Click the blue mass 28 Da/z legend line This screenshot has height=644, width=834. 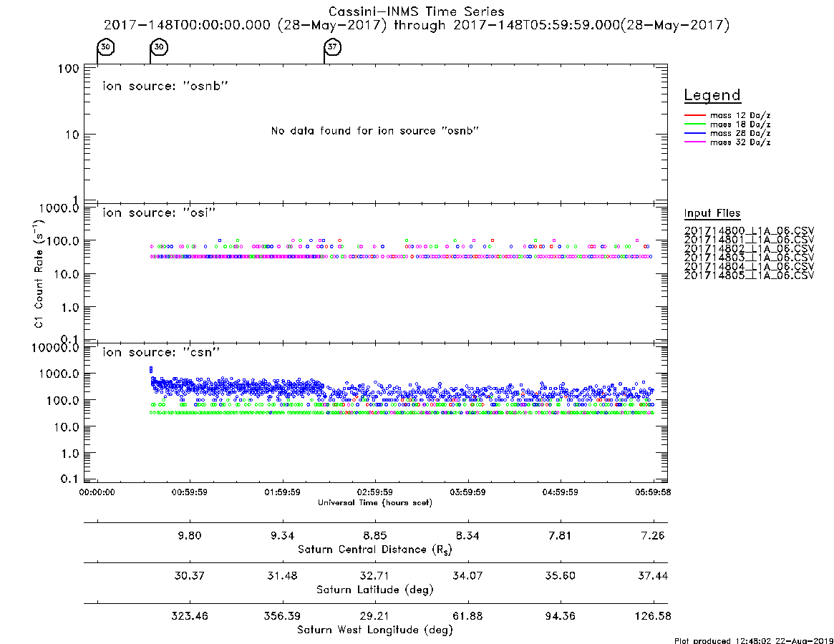coord(694,133)
